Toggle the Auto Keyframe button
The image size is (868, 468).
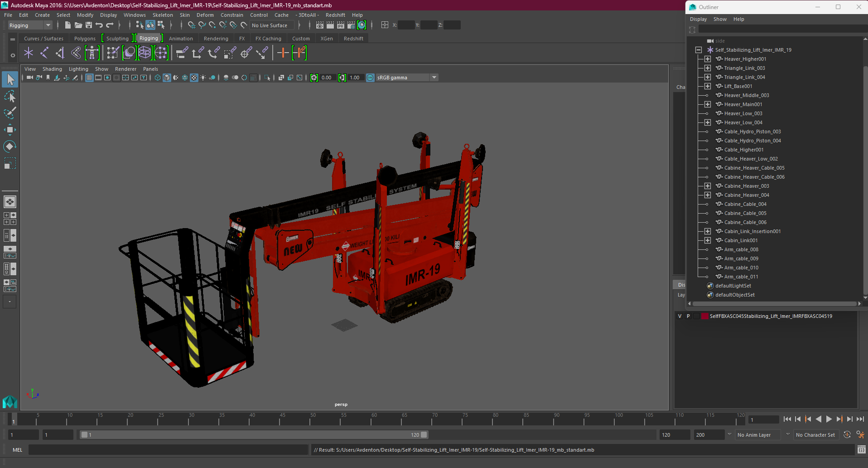click(x=847, y=434)
